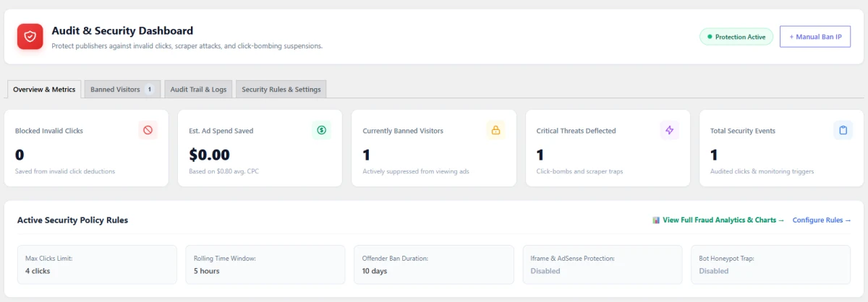Click the '4 clicks' value

tap(38, 271)
